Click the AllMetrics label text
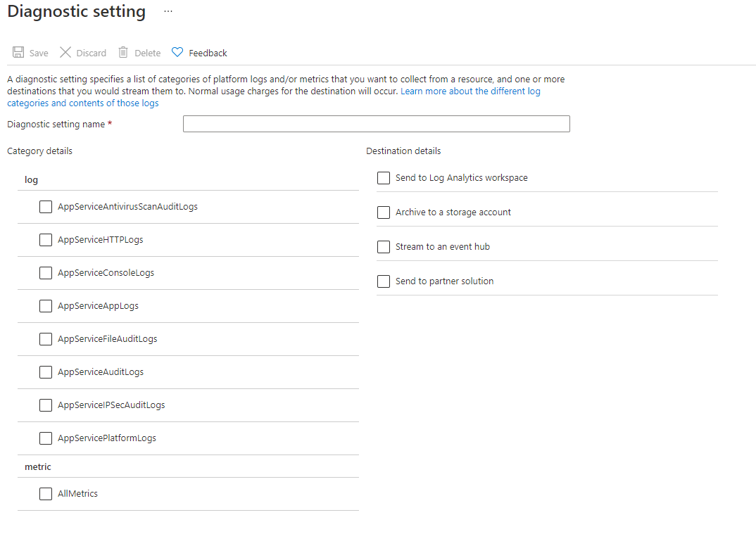This screenshot has width=756, height=534. tap(77, 493)
